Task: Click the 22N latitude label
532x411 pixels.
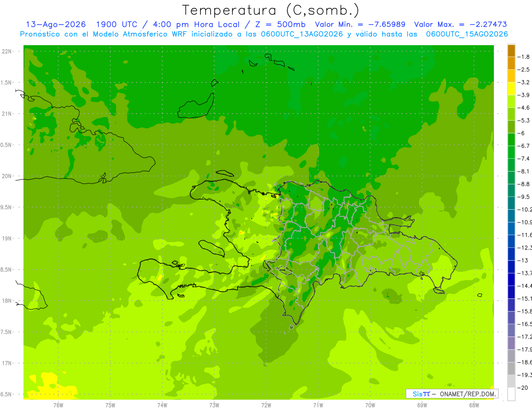Action: (x=7, y=51)
